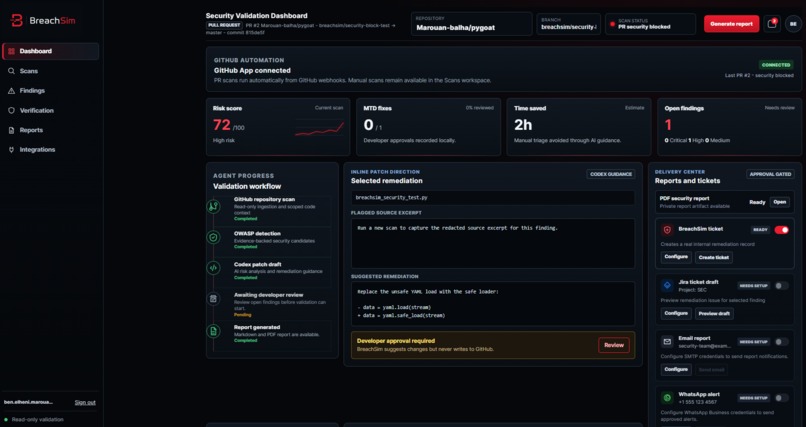The height and width of the screenshot is (427, 806).
Task: Click the Open findings count 1
Action: tap(668, 125)
